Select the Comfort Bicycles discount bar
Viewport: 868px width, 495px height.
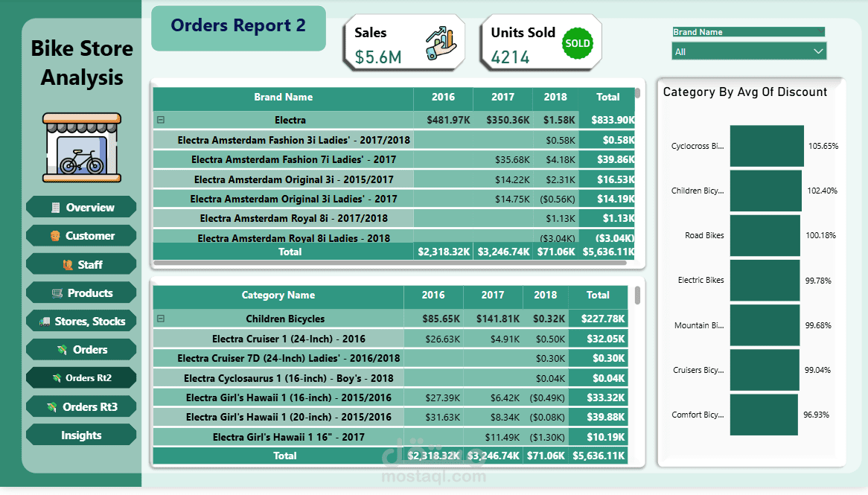click(x=764, y=415)
